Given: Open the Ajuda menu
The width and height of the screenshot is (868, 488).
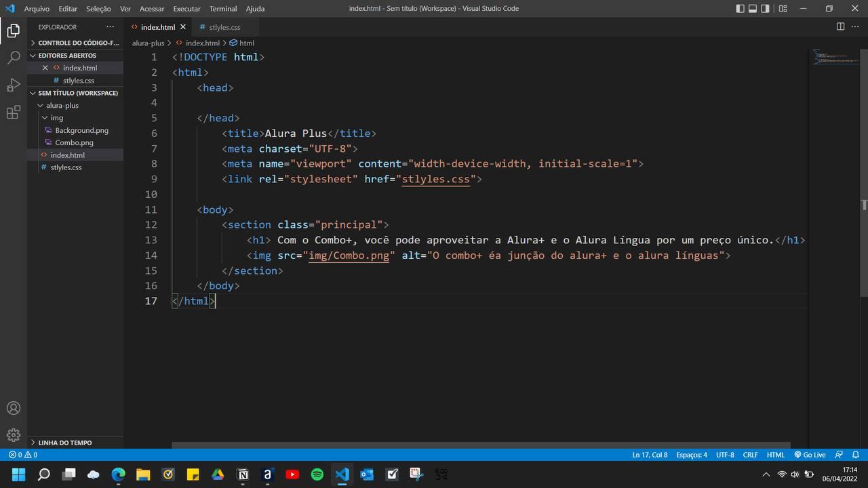Looking at the screenshot, I should 255,9.
